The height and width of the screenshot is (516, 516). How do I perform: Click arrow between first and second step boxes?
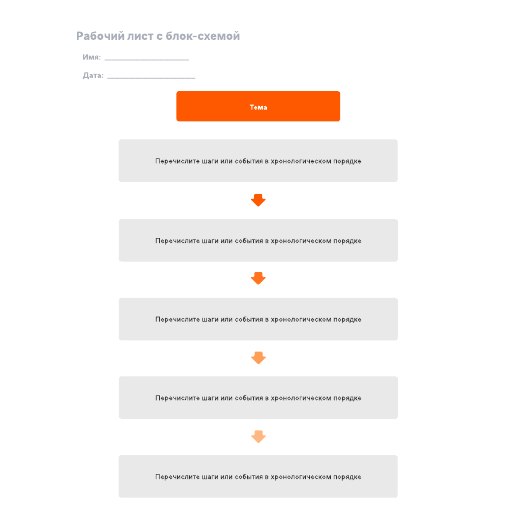point(258,200)
